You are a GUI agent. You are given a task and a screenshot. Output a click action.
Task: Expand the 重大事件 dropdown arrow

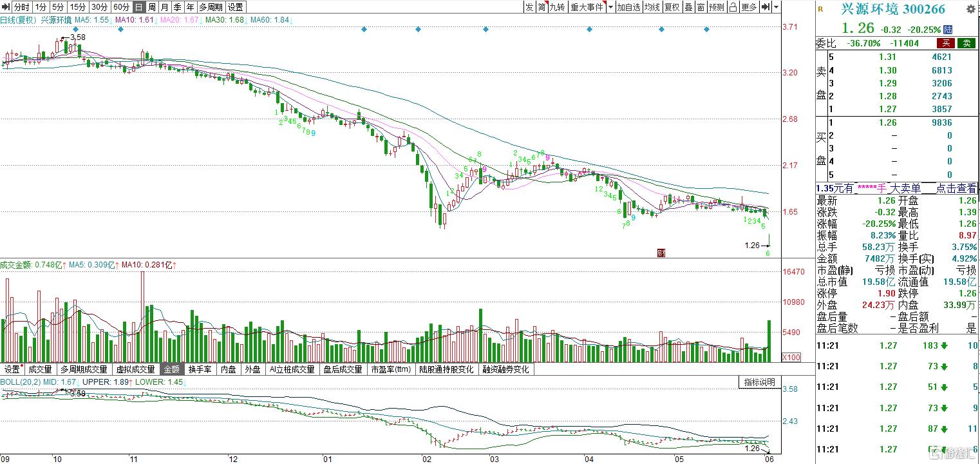point(610,7)
